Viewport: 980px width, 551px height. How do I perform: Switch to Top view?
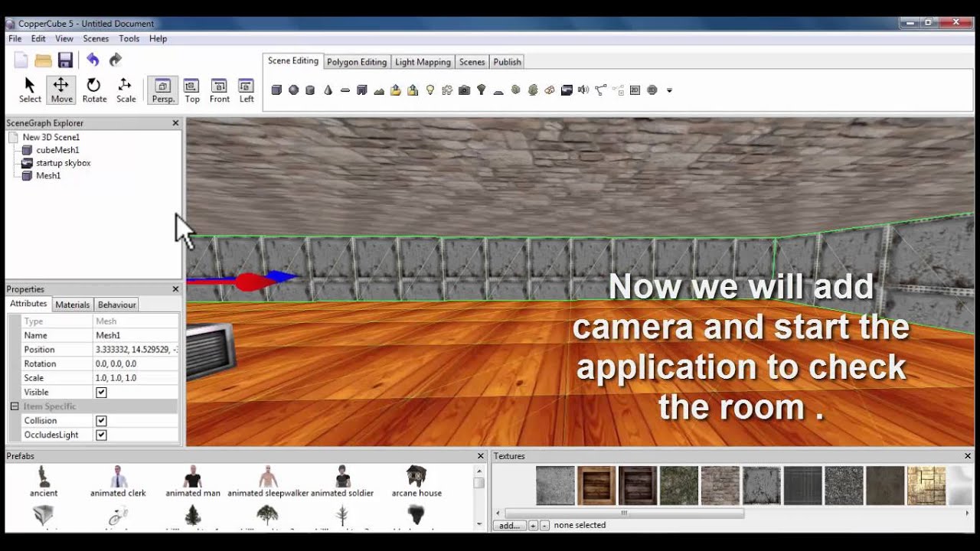[x=192, y=90]
